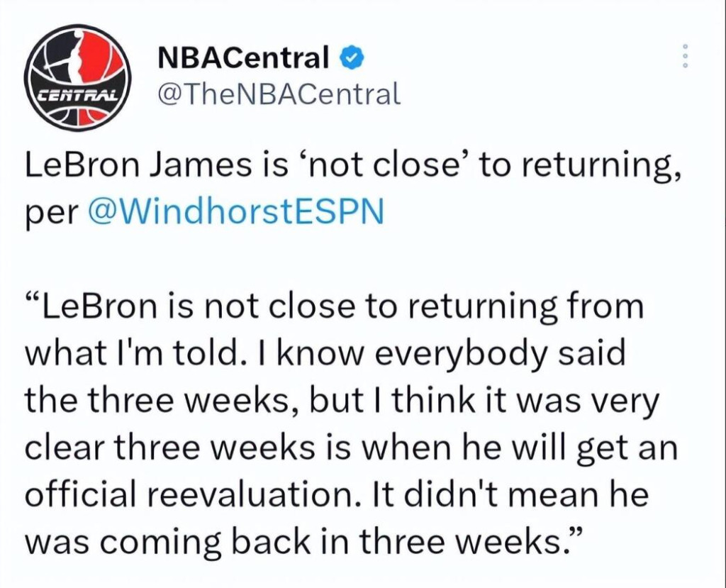Click the NBACentral display name

[245, 58]
